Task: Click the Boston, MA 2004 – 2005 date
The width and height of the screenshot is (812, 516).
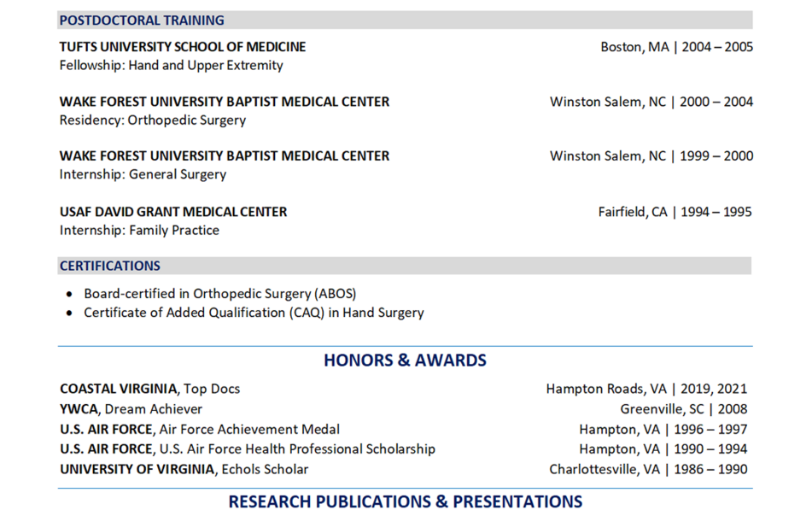Action: tap(676, 47)
